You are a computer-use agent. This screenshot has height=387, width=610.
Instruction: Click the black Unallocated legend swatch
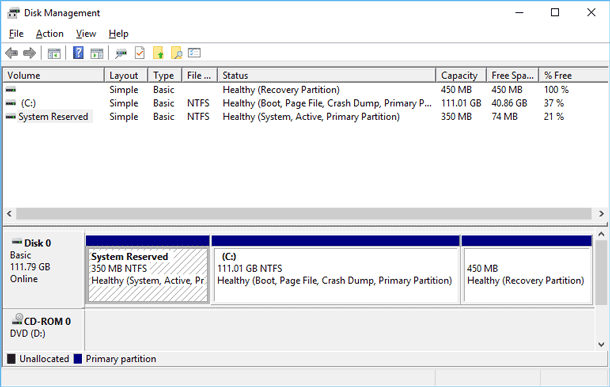pos(11,359)
